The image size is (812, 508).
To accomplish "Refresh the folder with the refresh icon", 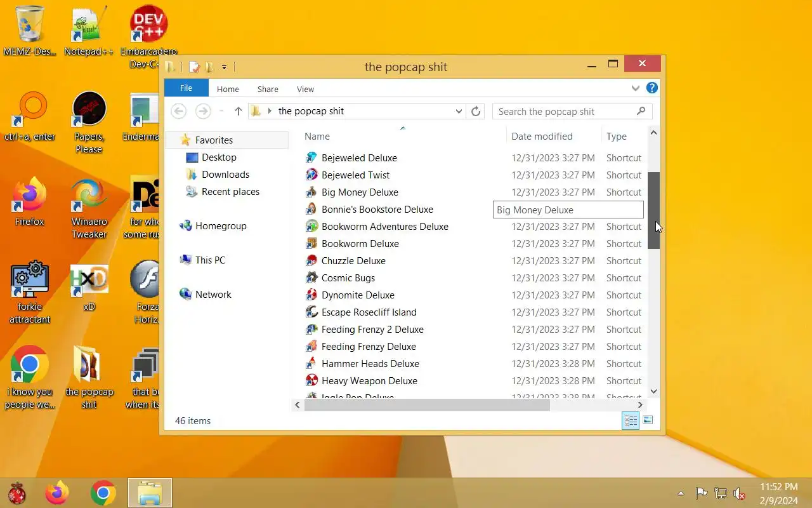I will 476,111.
